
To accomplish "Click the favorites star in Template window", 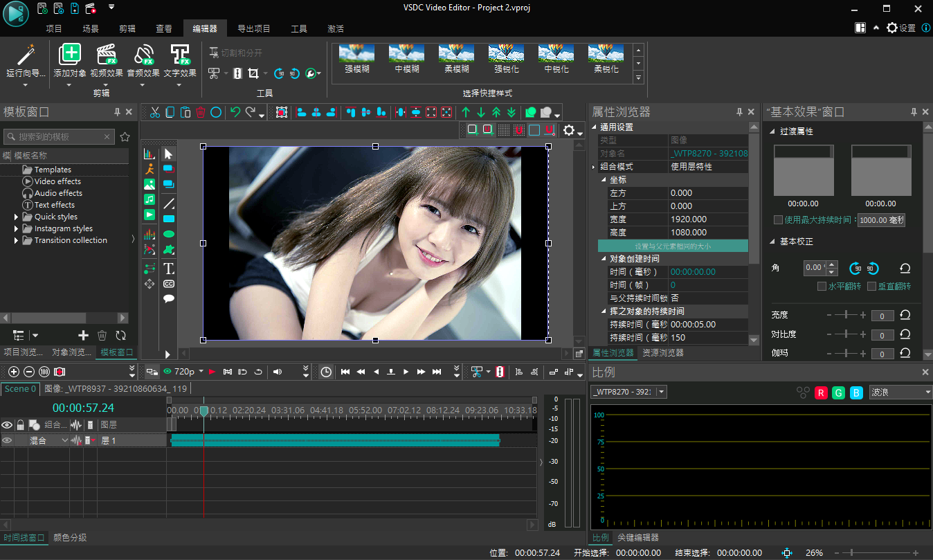I will (125, 137).
